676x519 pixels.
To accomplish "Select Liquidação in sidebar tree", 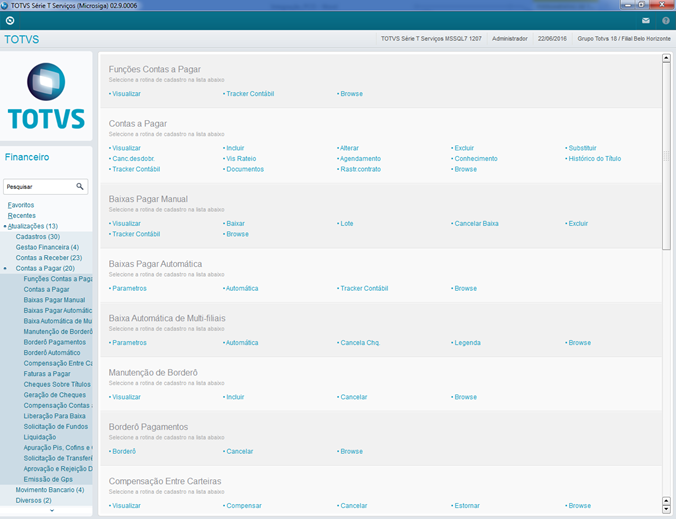I will [x=40, y=437].
